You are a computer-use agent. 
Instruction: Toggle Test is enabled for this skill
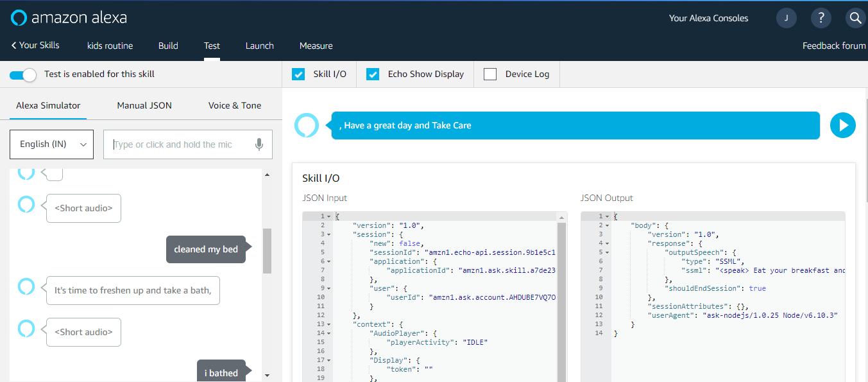tap(23, 75)
